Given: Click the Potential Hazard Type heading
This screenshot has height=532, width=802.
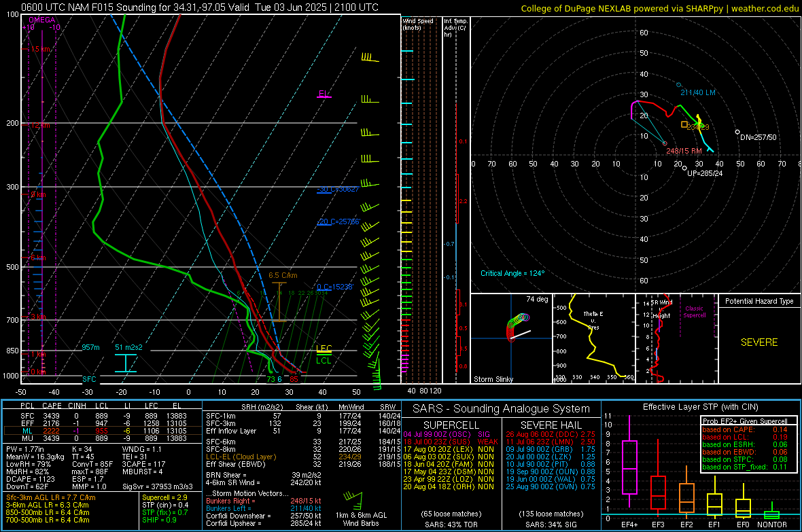Looking at the screenshot, I should [759, 301].
